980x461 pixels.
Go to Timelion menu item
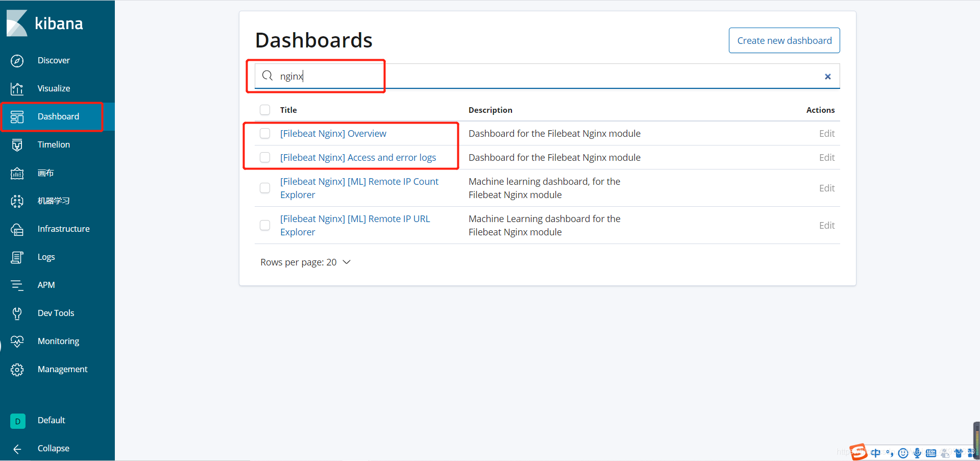pyautogui.click(x=54, y=144)
